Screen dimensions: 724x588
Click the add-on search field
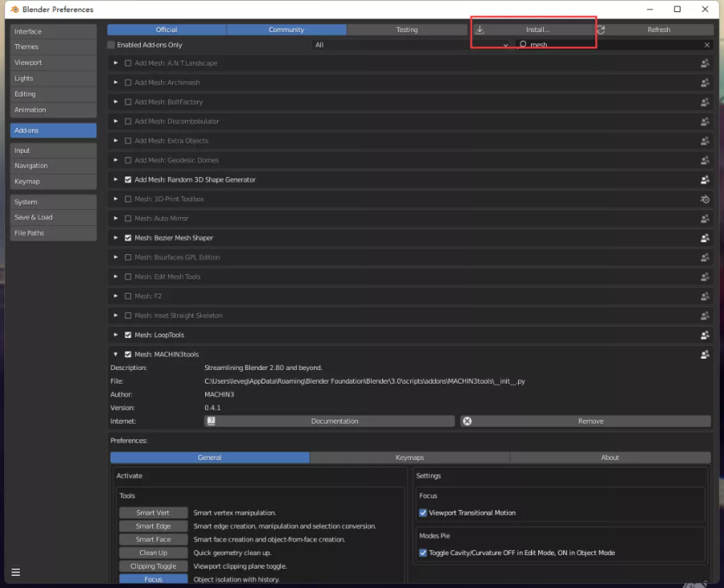pos(611,45)
